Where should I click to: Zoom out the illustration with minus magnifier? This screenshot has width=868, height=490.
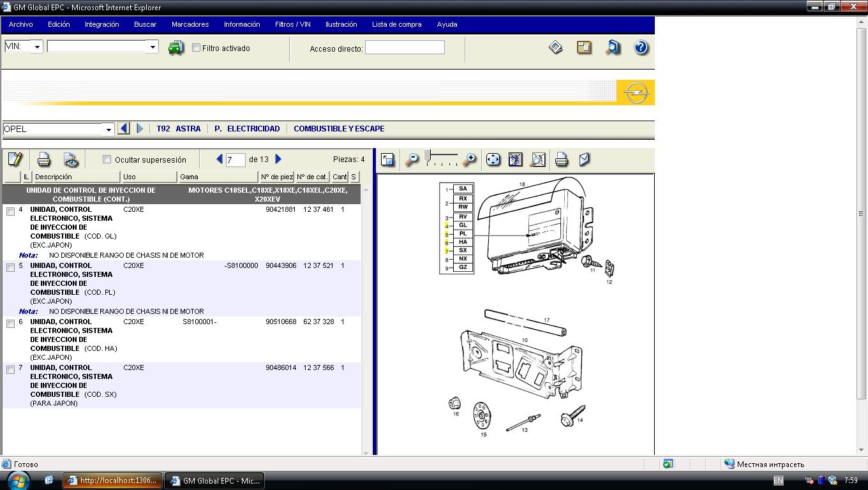[412, 160]
